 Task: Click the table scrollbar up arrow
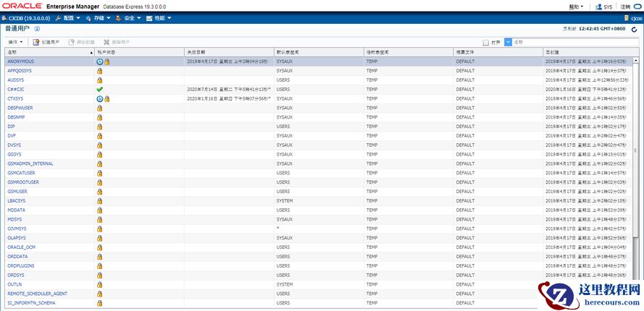636,60
